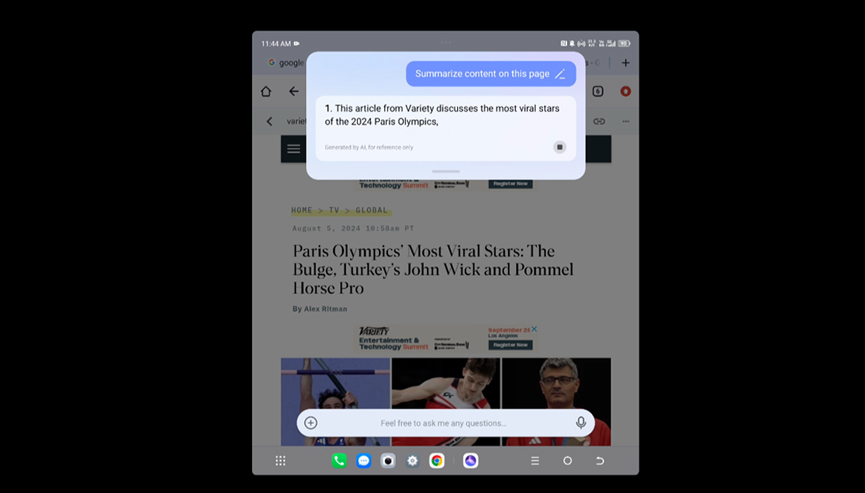Open the tab switcher showing 6 tabs

tap(598, 91)
